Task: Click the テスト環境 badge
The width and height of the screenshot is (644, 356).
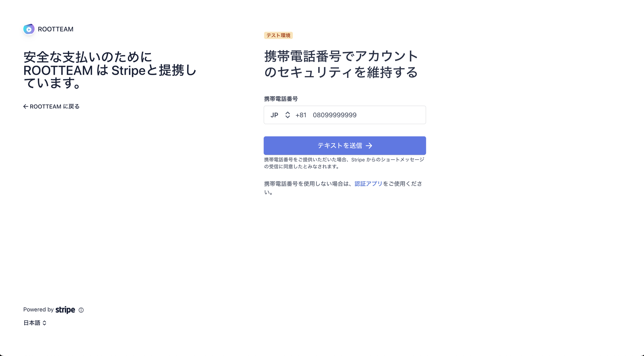Action: (278, 36)
